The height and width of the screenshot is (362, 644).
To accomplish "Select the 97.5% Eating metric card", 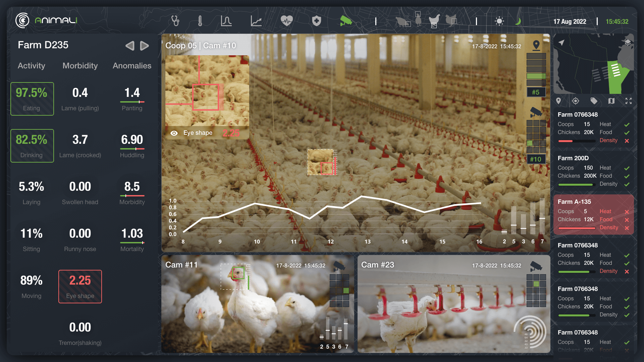I will [x=32, y=99].
